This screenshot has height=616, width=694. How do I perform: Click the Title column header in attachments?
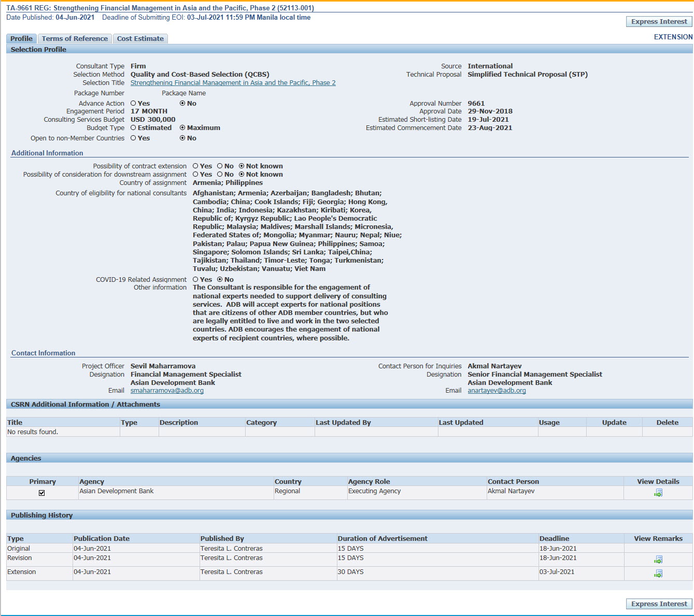15,422
